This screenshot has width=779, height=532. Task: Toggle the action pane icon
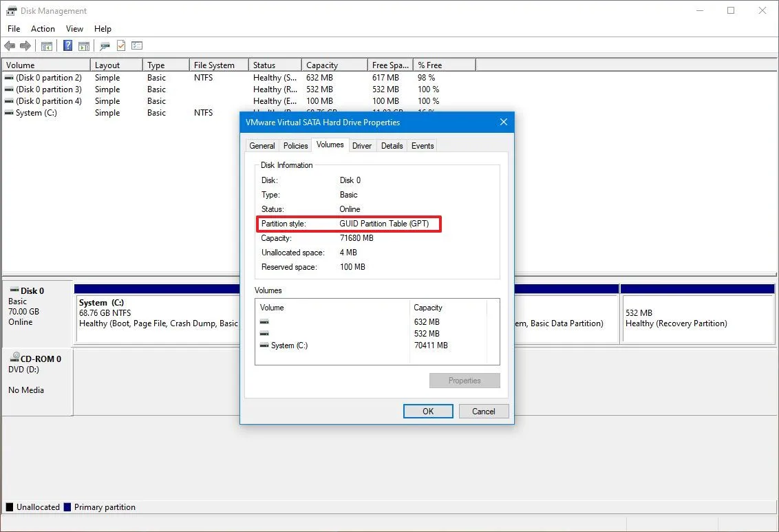coord(83,45)
